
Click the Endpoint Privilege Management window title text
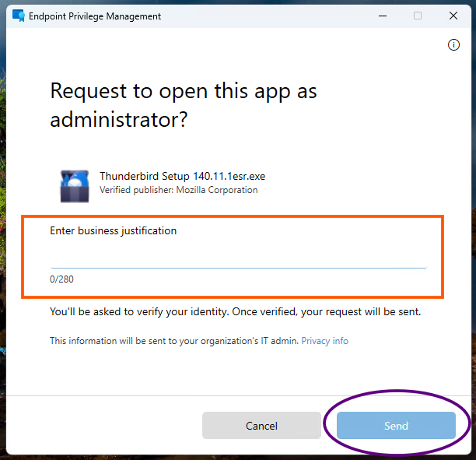[x=95, y=16]
